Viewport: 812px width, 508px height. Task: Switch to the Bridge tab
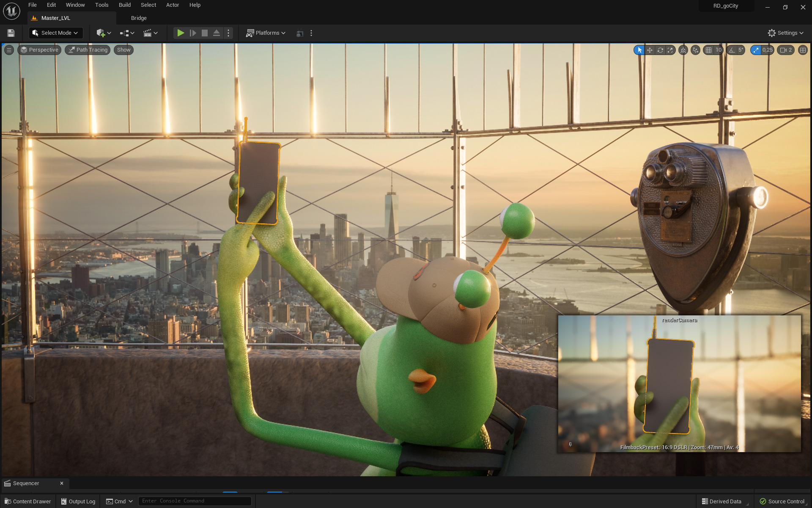pyautogui.click(x=139, y=18)
